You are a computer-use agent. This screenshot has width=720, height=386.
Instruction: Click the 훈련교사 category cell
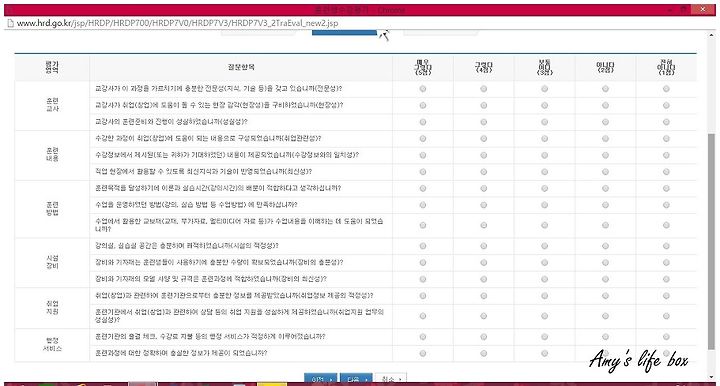pyautogui.click(x=52, y=106)
